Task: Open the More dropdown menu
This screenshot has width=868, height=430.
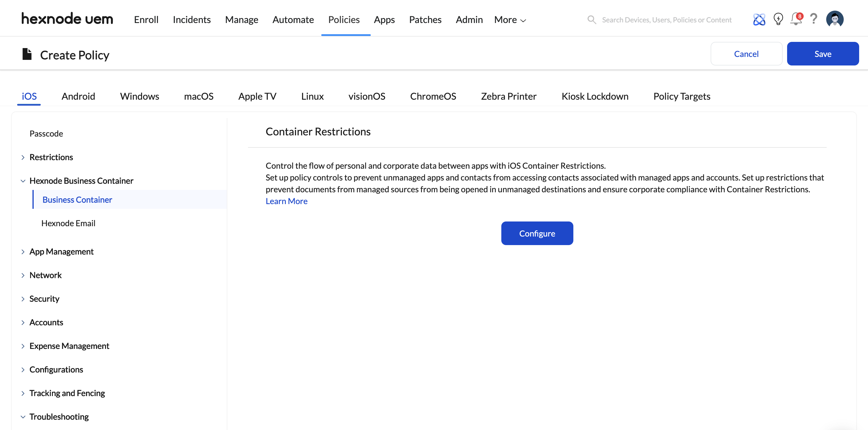Action: pos(510,20)
